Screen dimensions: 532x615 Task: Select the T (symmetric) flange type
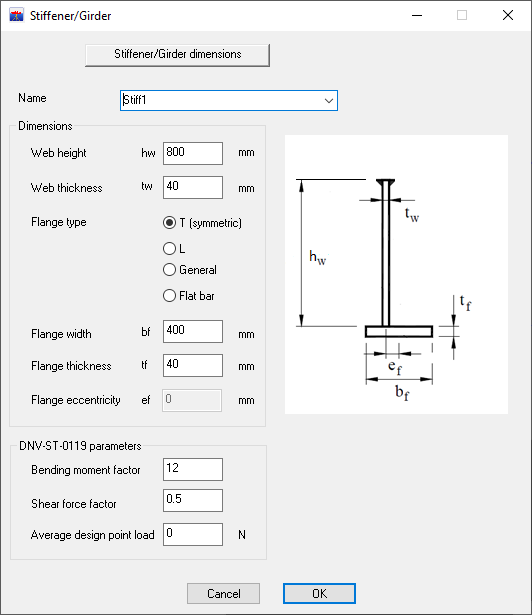[x=202, y=223]
